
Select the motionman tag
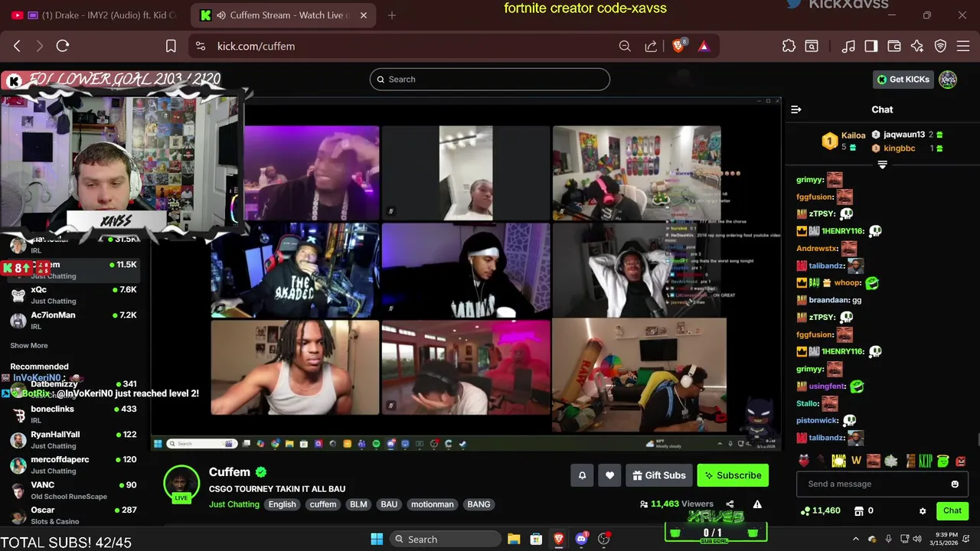click(x=432, y=504)
